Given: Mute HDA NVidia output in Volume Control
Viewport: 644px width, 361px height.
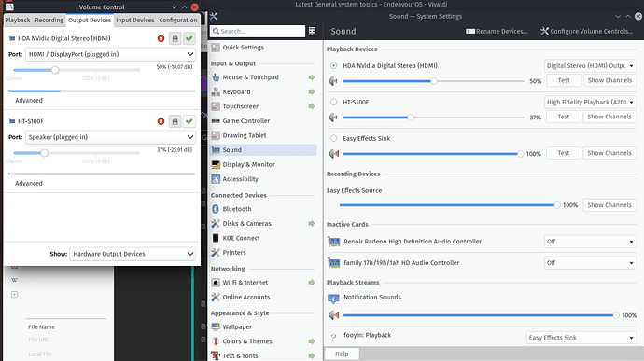Looking at the screenshot, I should coord(161,38).
